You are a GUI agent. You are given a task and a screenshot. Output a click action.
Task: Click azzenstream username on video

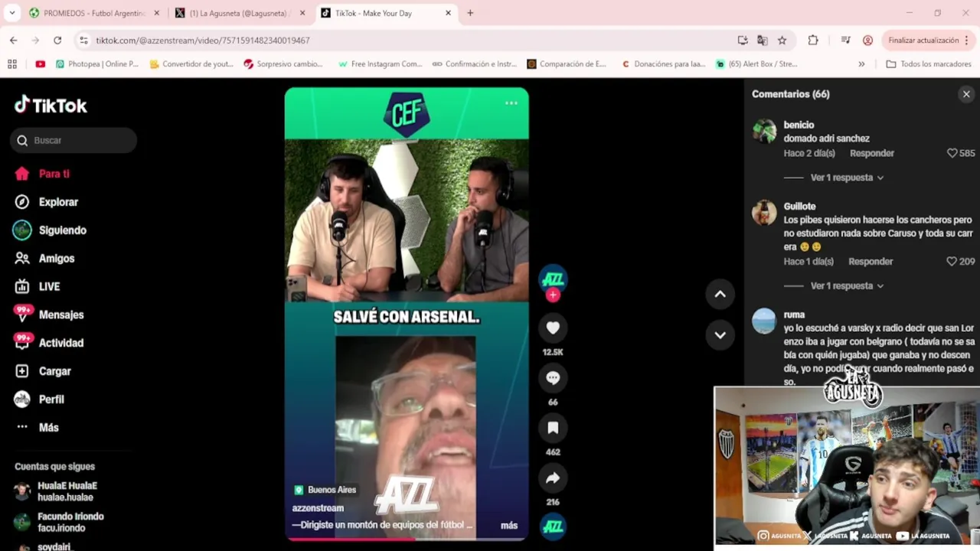pos(318,507)
